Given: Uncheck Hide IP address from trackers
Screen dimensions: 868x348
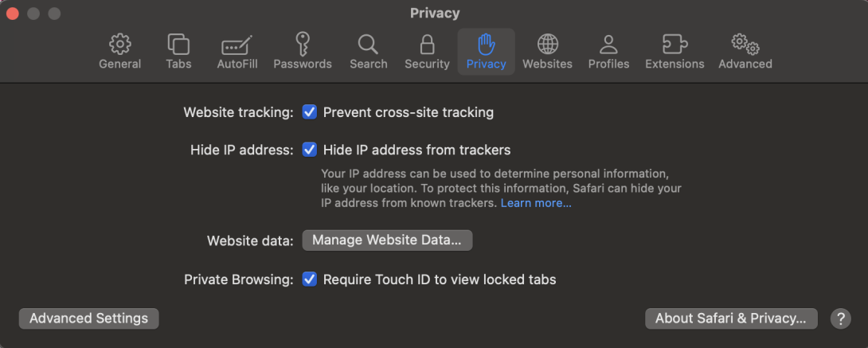Looking at the screenshot, I should pyautogui.click(x=310, y=150).
